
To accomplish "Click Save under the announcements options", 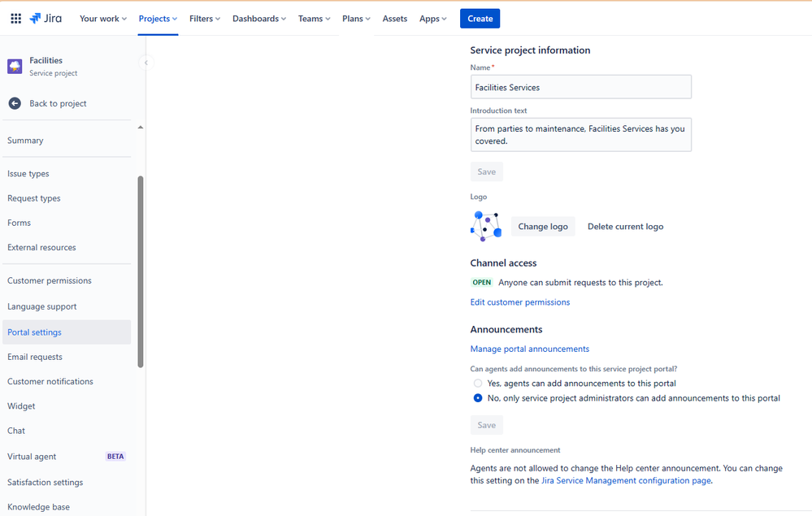I will click(x=487, y=426).
